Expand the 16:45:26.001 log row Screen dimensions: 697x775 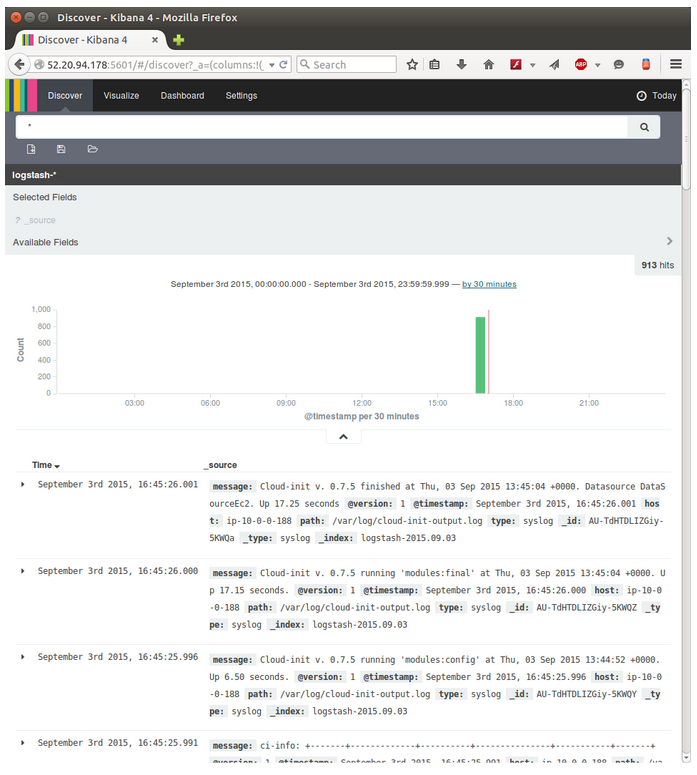pyautogui.click(x=22, y=484)
